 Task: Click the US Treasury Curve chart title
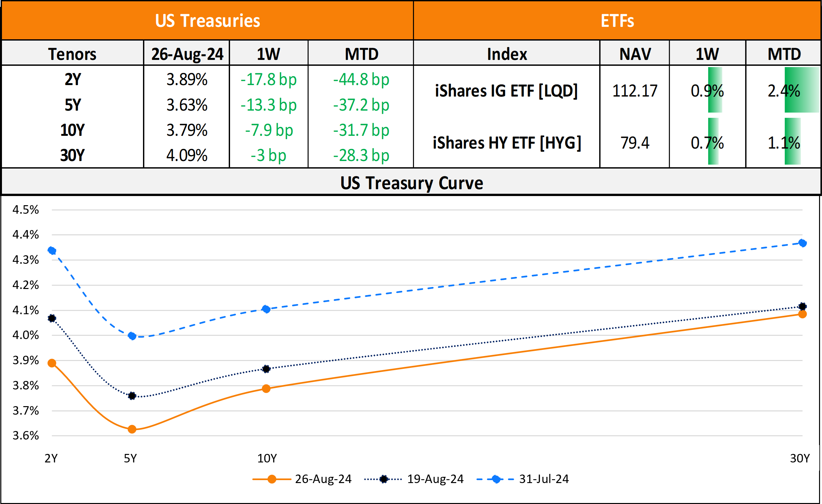click(411, 183)
